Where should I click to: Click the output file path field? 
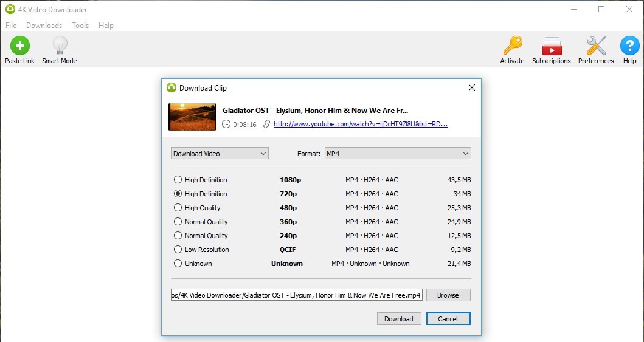click(297, 295)
